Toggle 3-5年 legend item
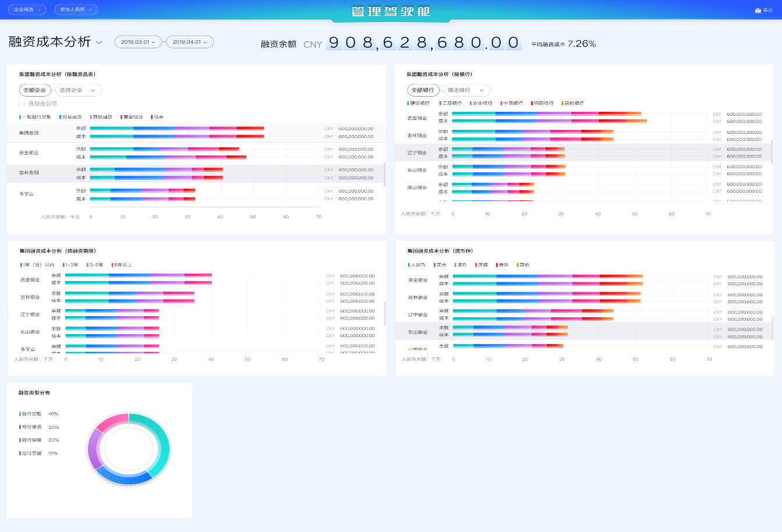The height and width of the screenshot is (532, 782). coord(95,265)
